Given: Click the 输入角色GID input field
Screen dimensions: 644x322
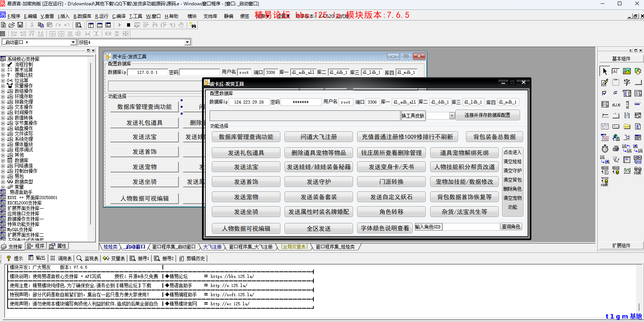Looking at the screenshot, I should (x=471, y=227).
